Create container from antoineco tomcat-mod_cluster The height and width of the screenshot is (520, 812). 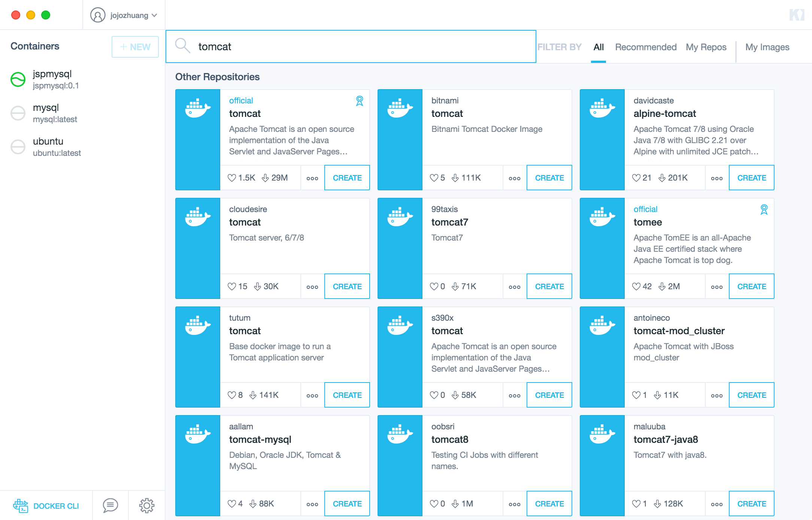(752, 395)
